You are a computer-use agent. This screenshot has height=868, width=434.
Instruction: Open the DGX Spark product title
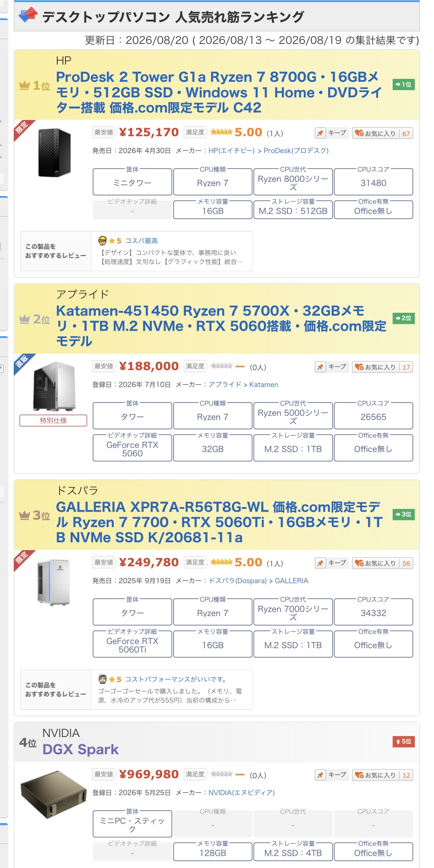[x=80, y=749]
